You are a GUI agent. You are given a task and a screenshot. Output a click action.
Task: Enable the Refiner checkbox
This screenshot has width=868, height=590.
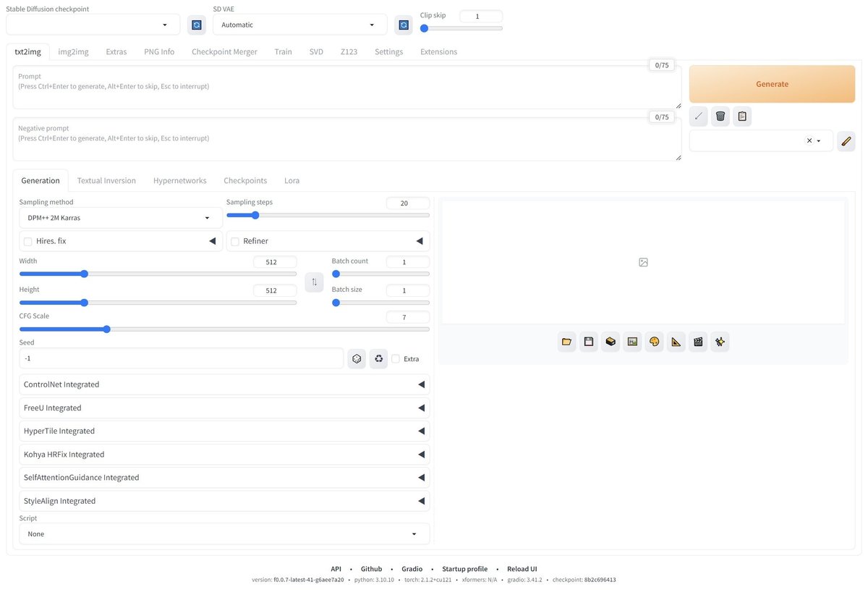(x=235, y=241)
